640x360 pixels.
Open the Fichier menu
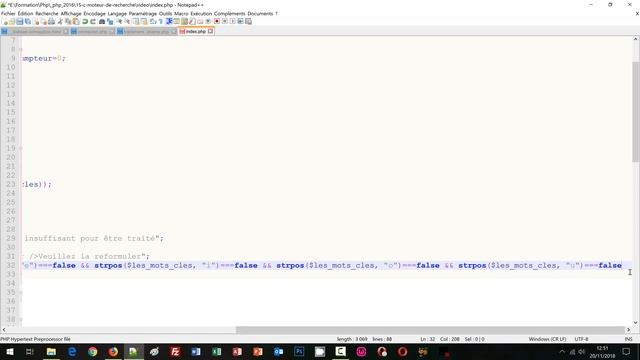tap(8, 13)
